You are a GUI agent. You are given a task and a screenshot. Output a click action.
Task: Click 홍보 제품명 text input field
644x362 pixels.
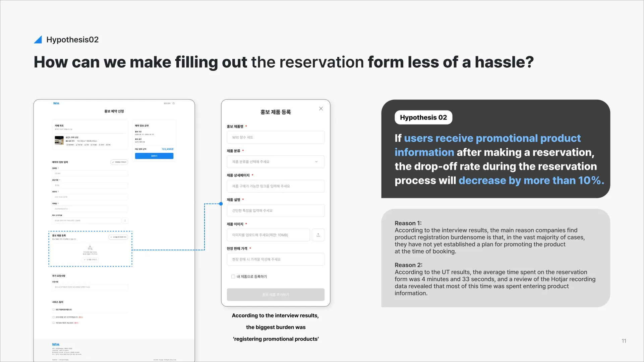coord(275,137)
